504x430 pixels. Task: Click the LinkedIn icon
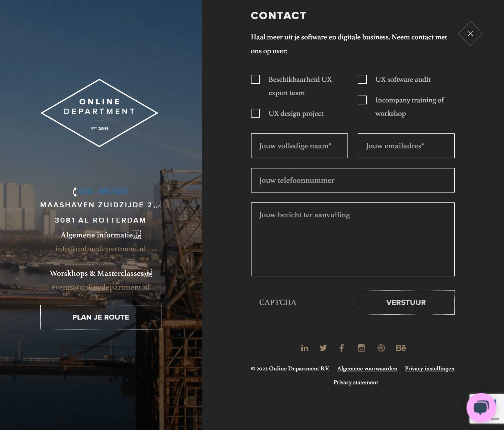[304, 348]
